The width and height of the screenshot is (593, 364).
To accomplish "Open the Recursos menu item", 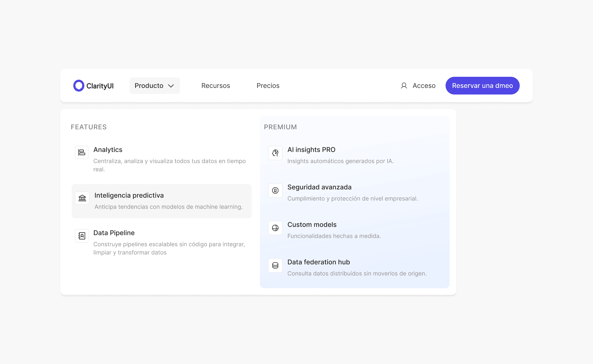I will tap(216, 86).
